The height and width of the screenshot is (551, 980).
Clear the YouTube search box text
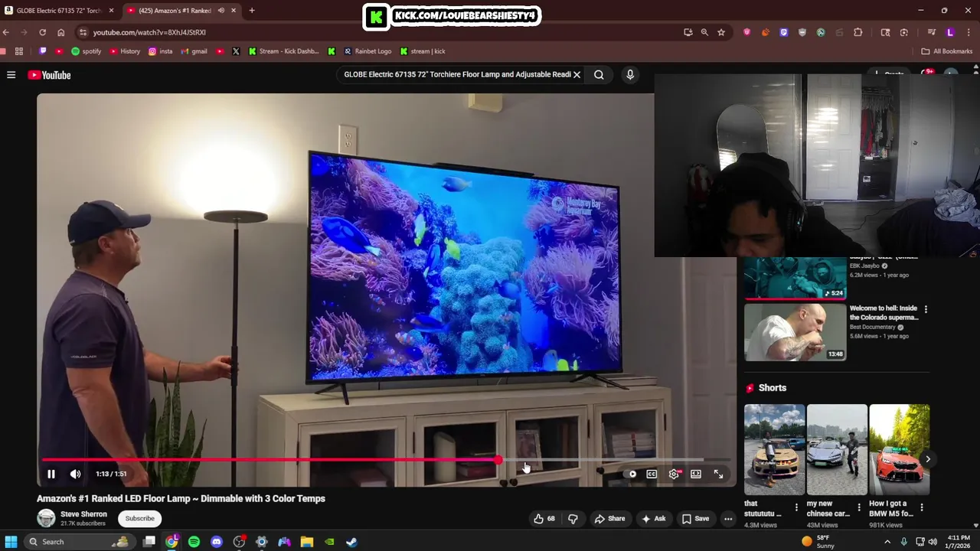(577, 75)
